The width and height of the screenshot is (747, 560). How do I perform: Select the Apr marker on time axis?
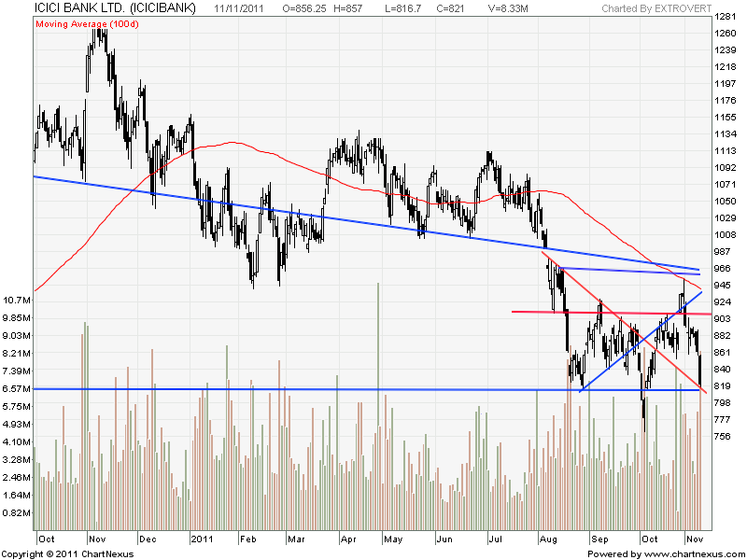(348, 539)
